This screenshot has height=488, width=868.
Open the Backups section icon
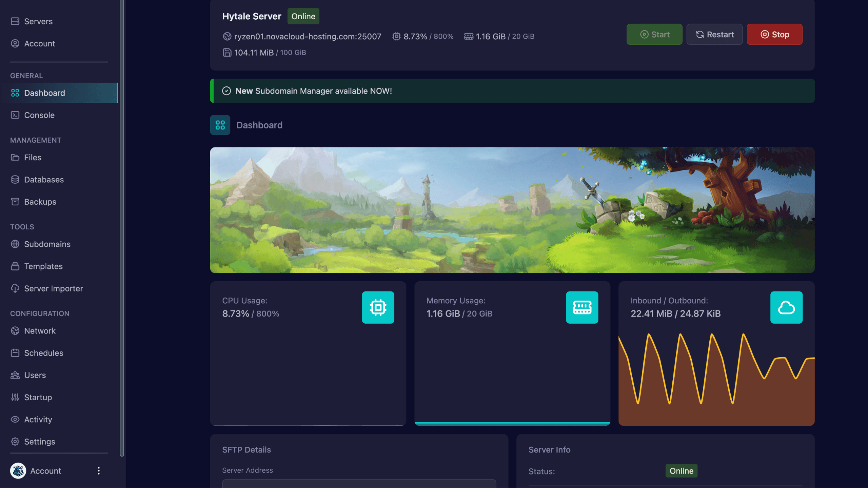coord(15,202)
